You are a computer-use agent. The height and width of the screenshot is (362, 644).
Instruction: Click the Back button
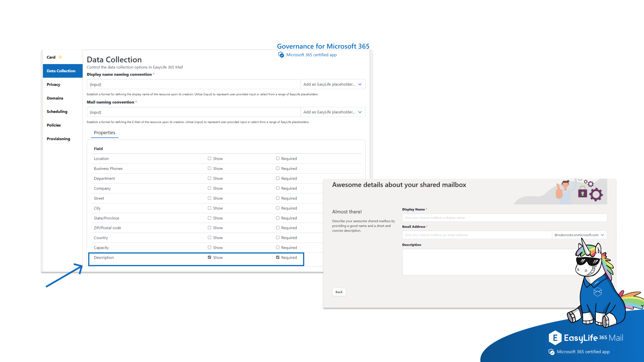coord(339,292)
